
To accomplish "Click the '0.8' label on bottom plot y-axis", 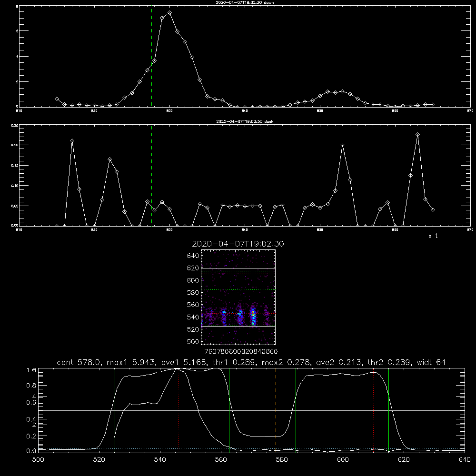I will coord(31,386).
